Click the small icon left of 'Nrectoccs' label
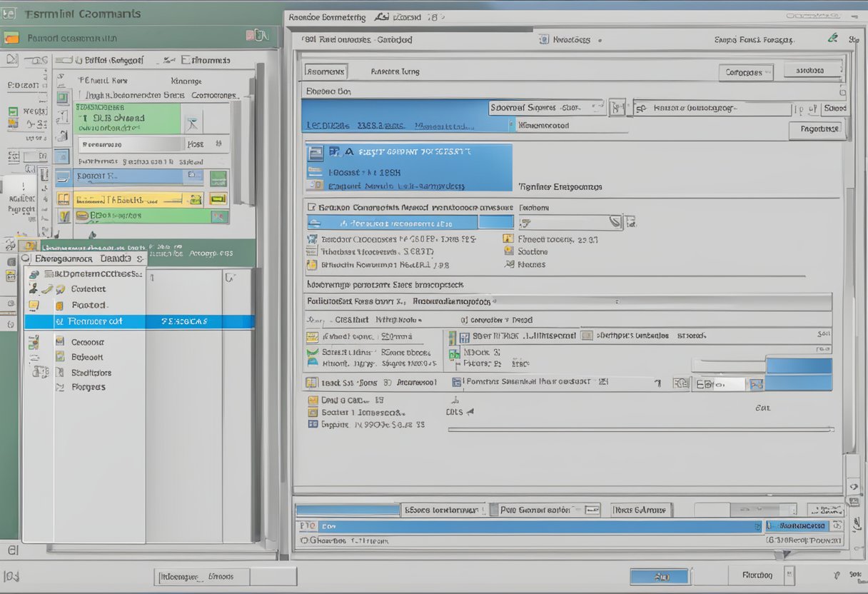The height and width of the screenshot is (594, 868). coord(543,40)
